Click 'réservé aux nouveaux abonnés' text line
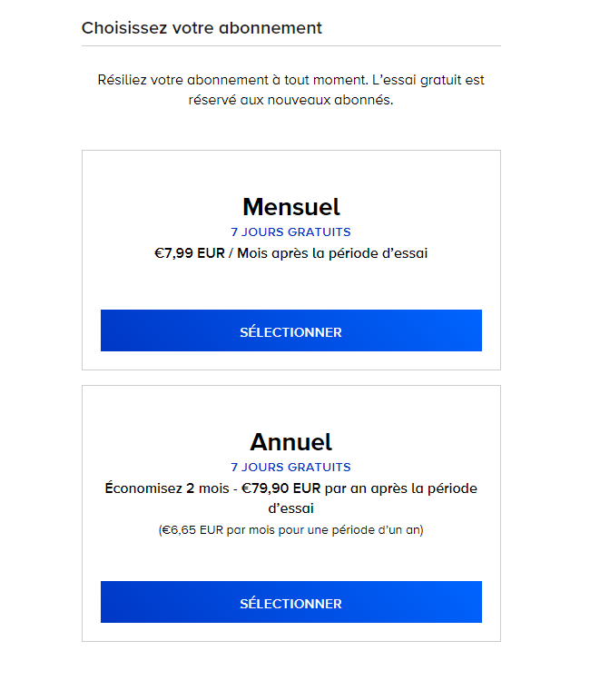This screenshot has width=600, height=700. click(290, 100)
